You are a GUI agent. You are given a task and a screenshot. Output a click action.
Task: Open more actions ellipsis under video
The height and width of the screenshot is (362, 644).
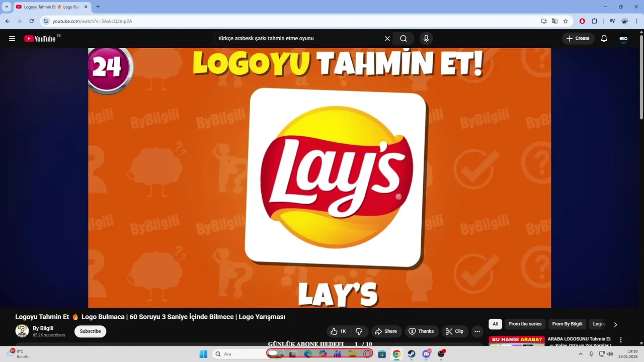477,331
